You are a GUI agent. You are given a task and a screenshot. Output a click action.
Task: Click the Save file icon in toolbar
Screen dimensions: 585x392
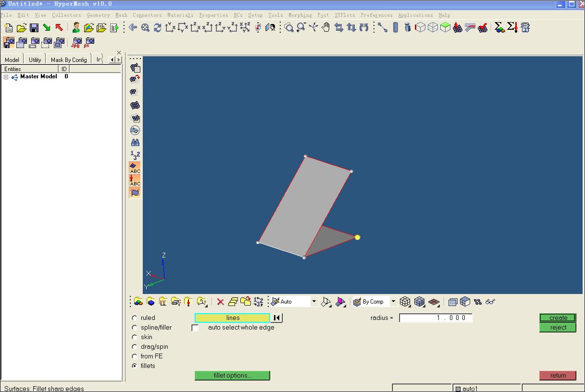(x=34, y=28)
